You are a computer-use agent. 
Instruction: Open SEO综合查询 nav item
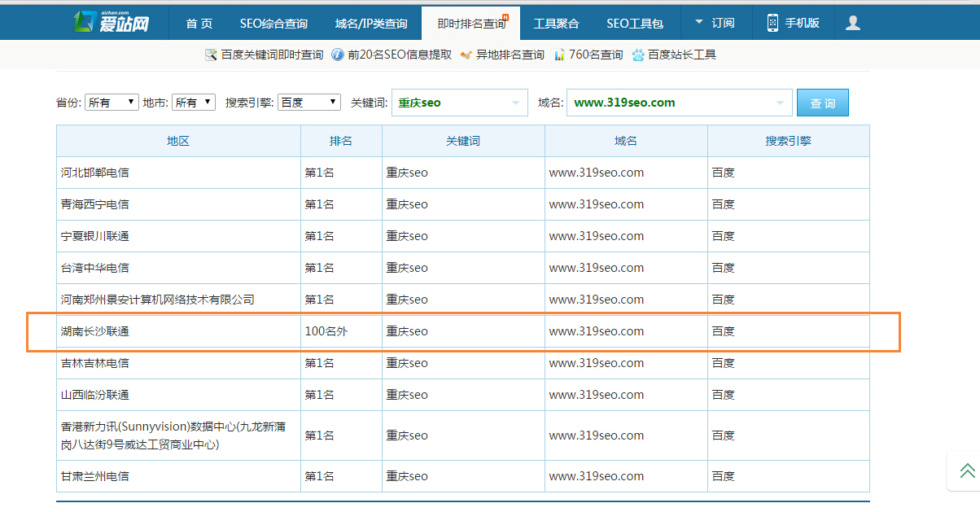tap(273, 23)
